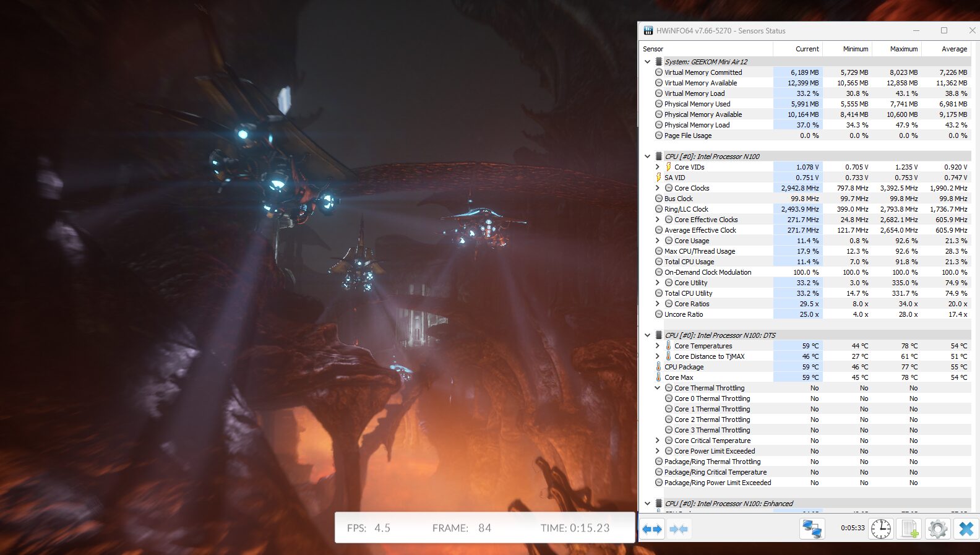Expand the Core VIDs row
This screenshot has height=555, width=980.
pyautogui.click(x=657, y=167)
